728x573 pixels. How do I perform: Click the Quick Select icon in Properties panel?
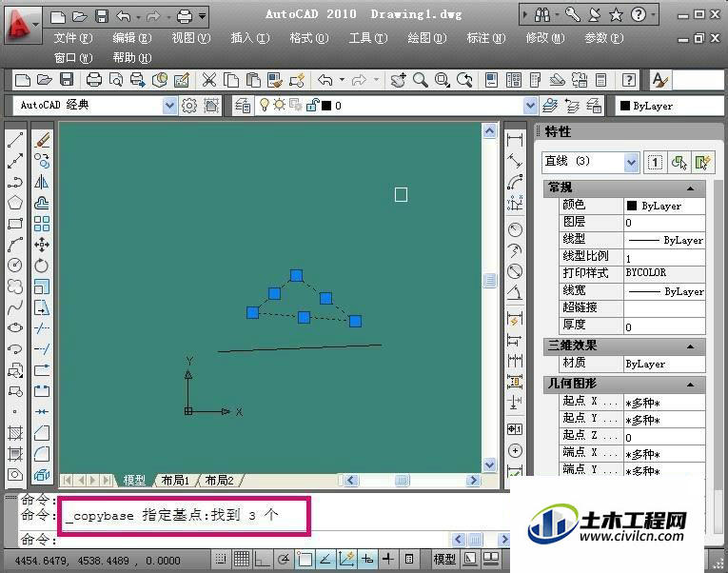(702, 163)
